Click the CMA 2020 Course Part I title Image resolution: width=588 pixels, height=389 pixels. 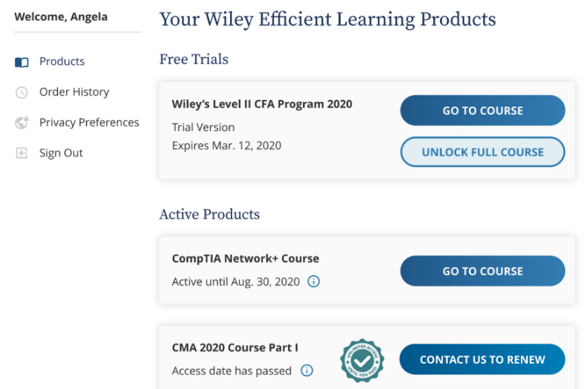pos(235,348)
